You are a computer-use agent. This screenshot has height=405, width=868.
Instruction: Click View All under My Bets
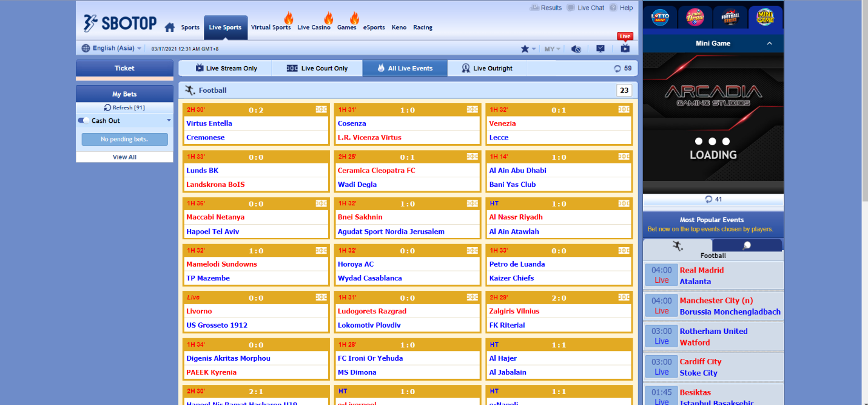(x=124, y=157)
